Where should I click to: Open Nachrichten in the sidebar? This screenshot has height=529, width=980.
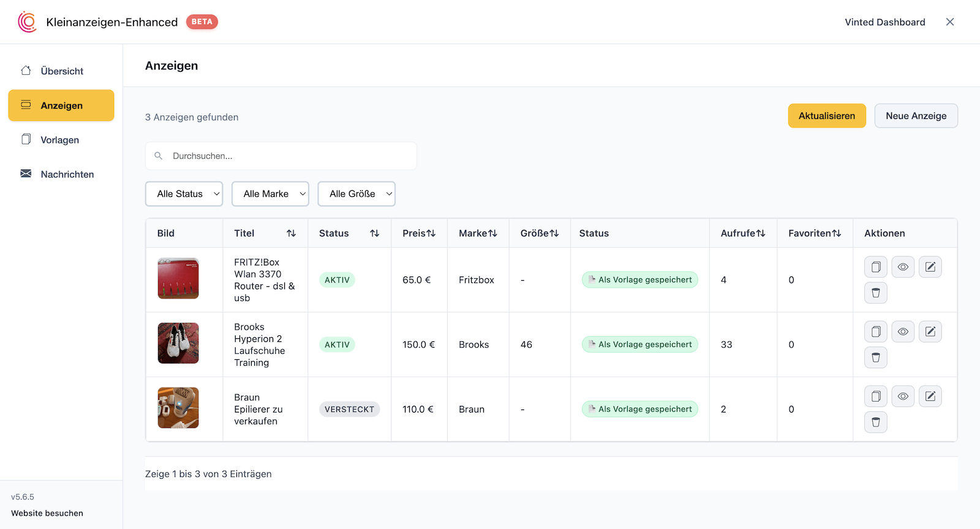pyautogui.click(x=61, y=174)
